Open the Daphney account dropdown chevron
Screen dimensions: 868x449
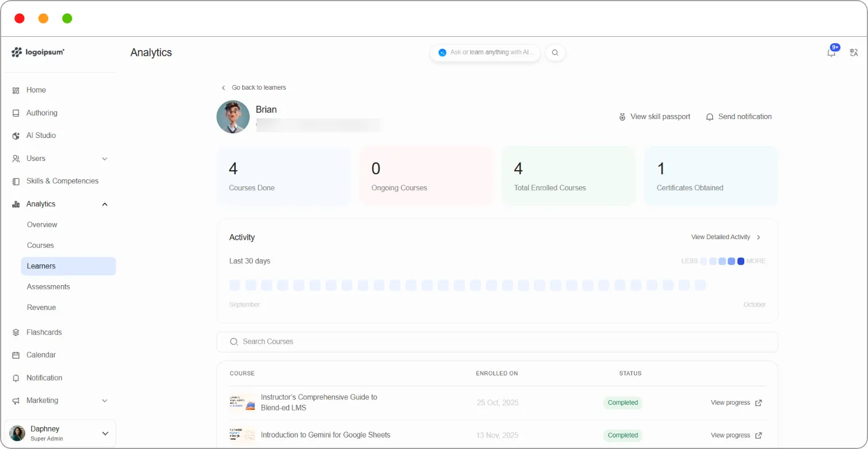(105, 433)
